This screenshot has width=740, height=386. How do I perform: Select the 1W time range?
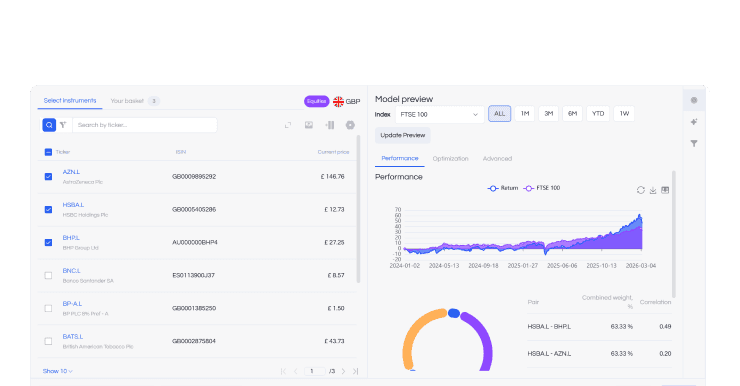(x=624, y=114)
